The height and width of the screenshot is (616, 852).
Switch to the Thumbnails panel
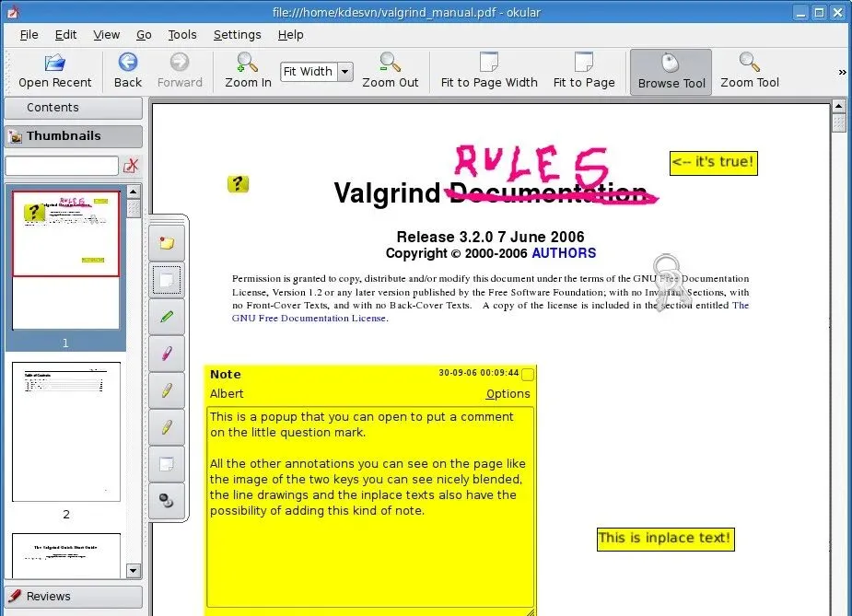coord(74,135)
